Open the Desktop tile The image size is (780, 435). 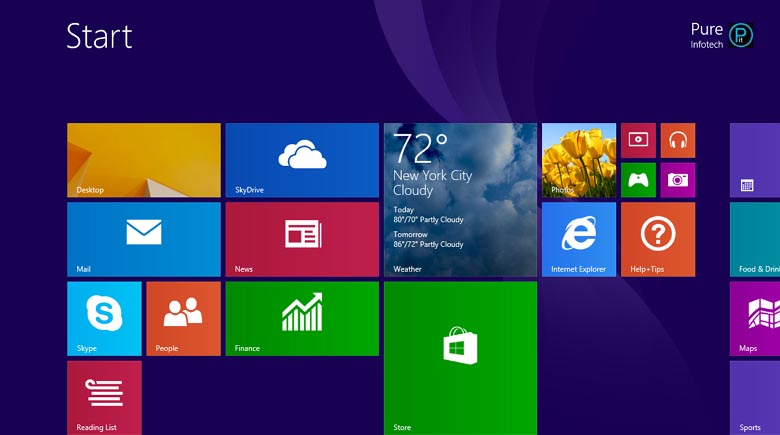[x=144, y=160]
